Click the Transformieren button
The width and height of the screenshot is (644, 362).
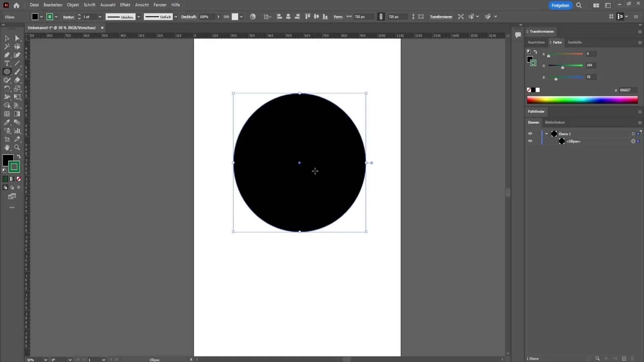point(440,17)
